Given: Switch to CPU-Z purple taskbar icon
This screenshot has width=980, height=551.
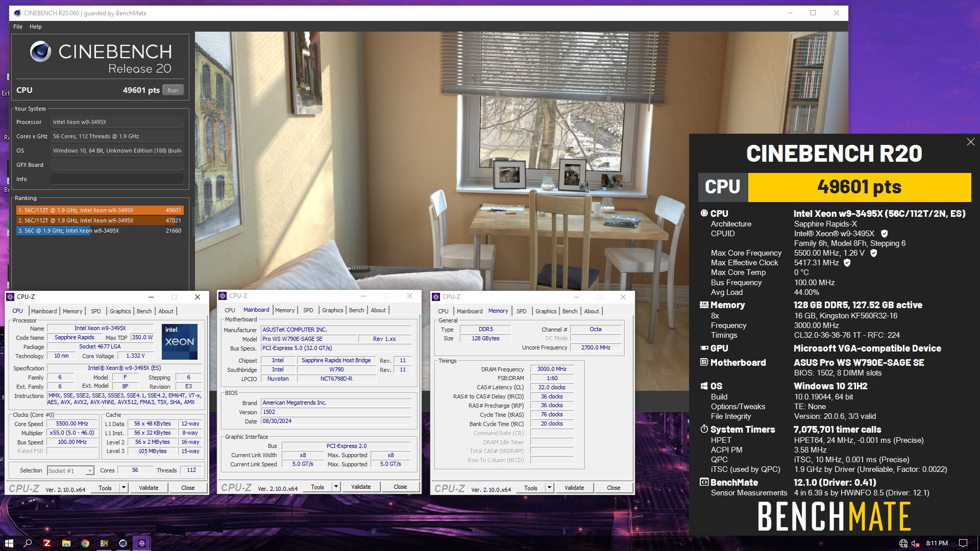Looking at the screenshot, I should coord(142,543).
